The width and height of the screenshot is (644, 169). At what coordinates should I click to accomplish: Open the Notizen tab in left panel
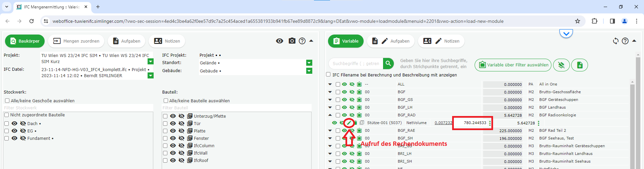[x=167, y=41]
